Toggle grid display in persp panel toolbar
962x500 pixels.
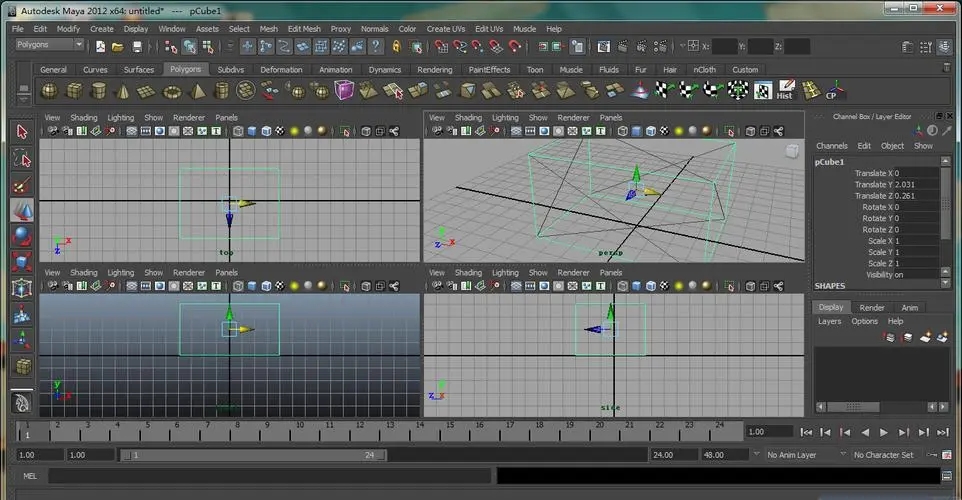[x=517, y=131]
